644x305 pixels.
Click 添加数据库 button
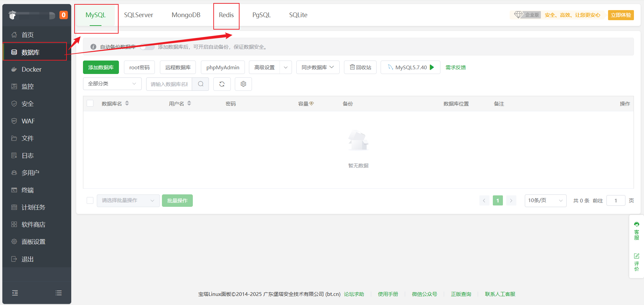click(101, 67)
